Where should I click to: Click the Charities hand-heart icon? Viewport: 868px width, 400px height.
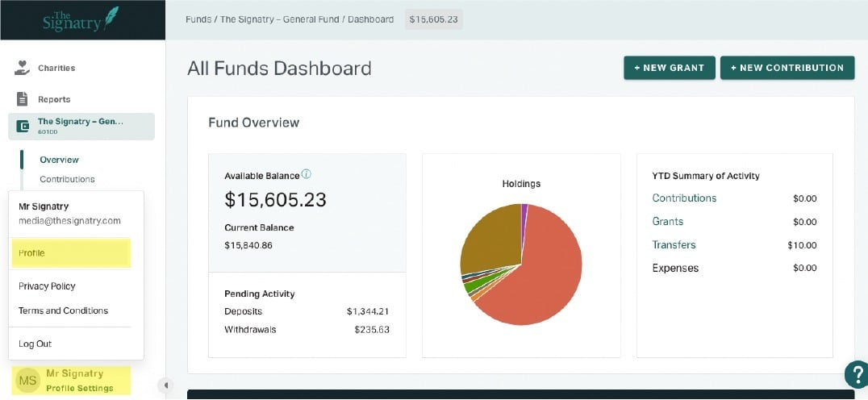click(22, 68)
